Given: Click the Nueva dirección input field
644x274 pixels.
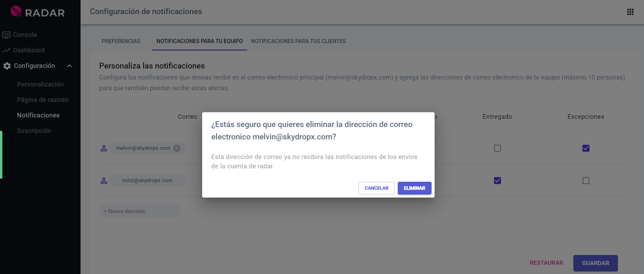Looking at the screenshot, I should click(139, 211).
